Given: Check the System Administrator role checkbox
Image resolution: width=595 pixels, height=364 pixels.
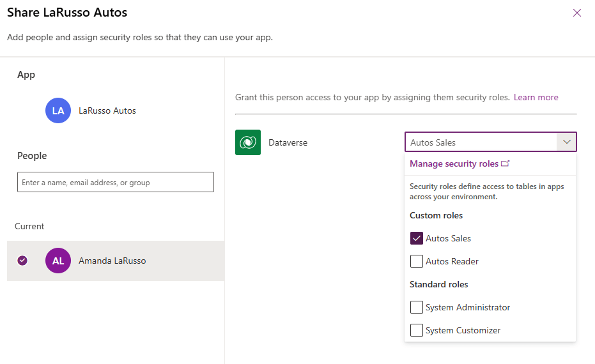Looking at the screenshot, I should pos(417,307).
